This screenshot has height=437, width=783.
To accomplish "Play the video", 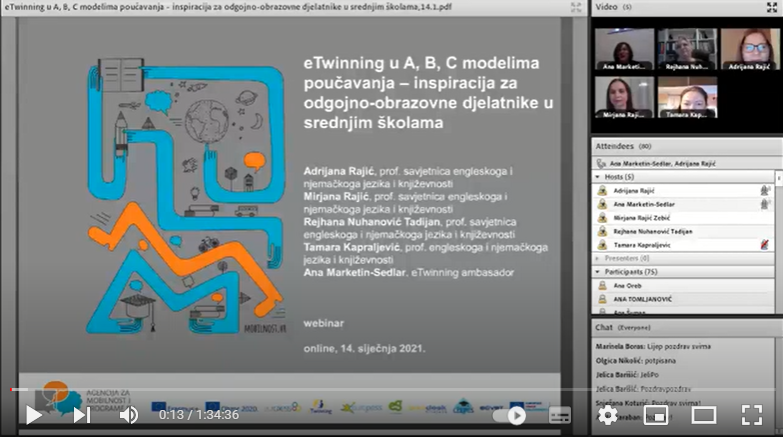I will 33,415.
